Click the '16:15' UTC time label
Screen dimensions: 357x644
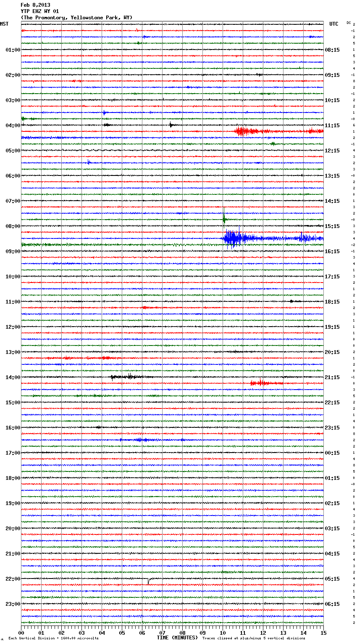click(x=332, y=251)
